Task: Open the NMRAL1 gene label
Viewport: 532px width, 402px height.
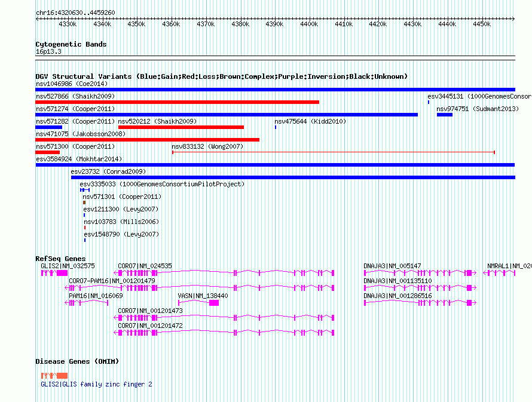Action: click(x=509, y=266)
